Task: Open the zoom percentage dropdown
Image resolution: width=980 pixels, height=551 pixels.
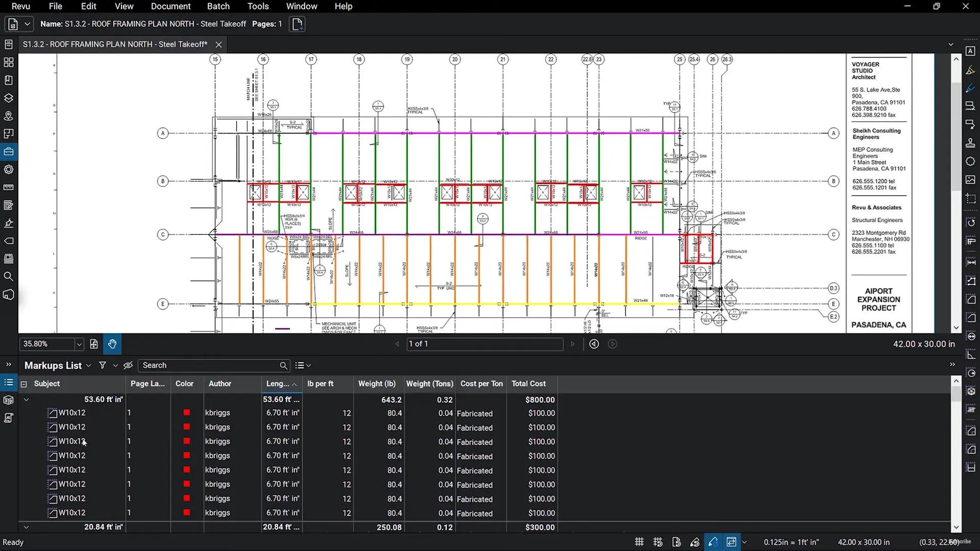Action: click(79, 344)
